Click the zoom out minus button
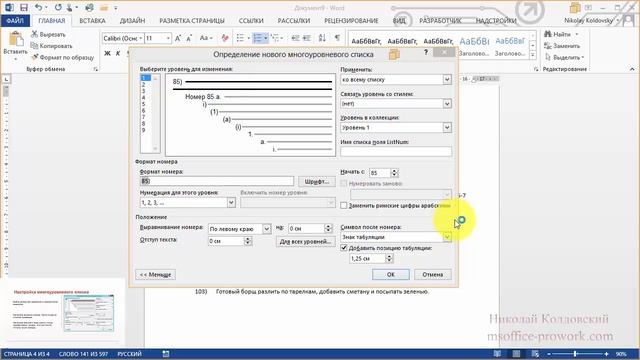The width and height of the screenshot is (640, 360). (549, 354)
